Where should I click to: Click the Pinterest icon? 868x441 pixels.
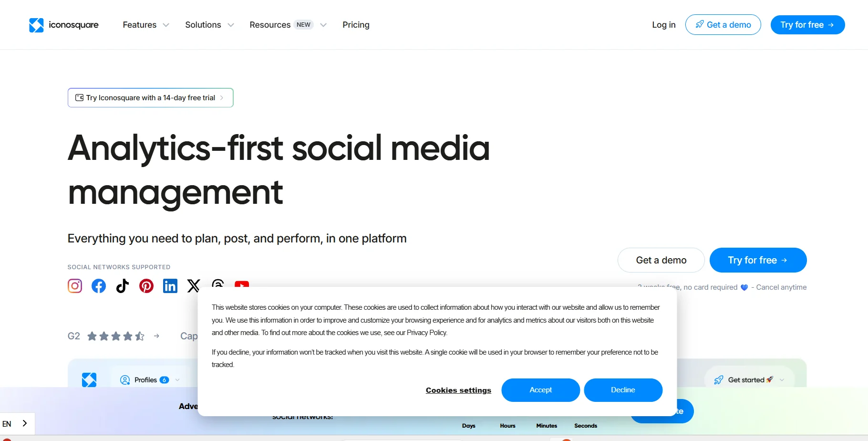pos(146,286)
